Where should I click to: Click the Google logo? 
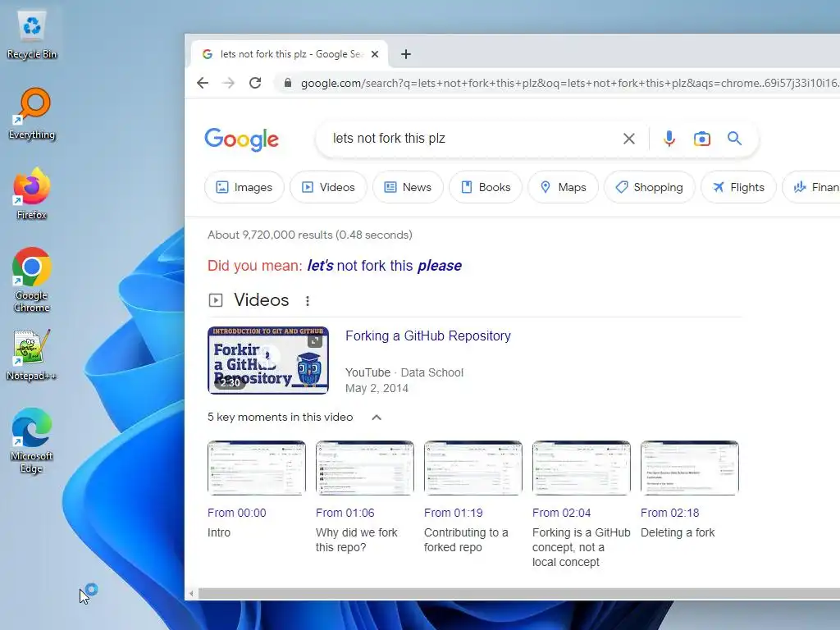coord(242,139)
